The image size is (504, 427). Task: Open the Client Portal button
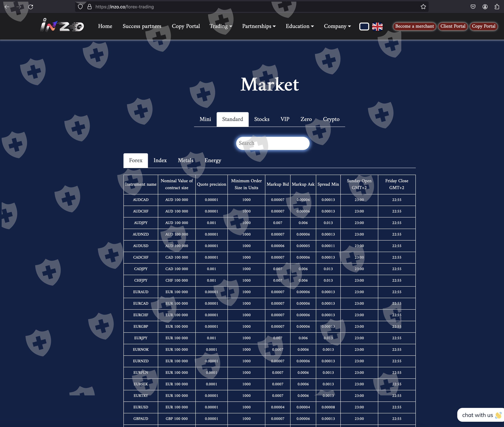pos(452,26)
